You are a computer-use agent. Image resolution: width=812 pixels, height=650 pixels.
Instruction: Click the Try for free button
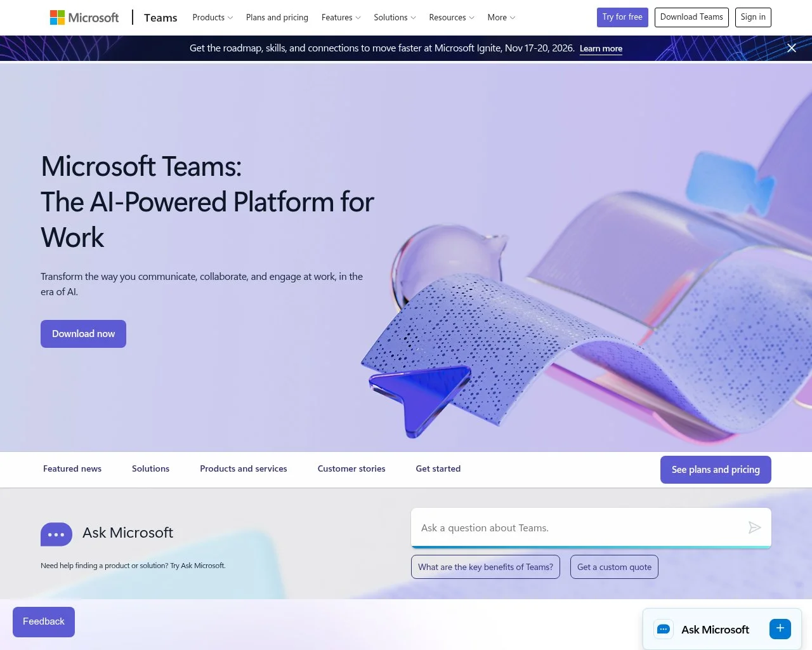[x=622, y=17]
